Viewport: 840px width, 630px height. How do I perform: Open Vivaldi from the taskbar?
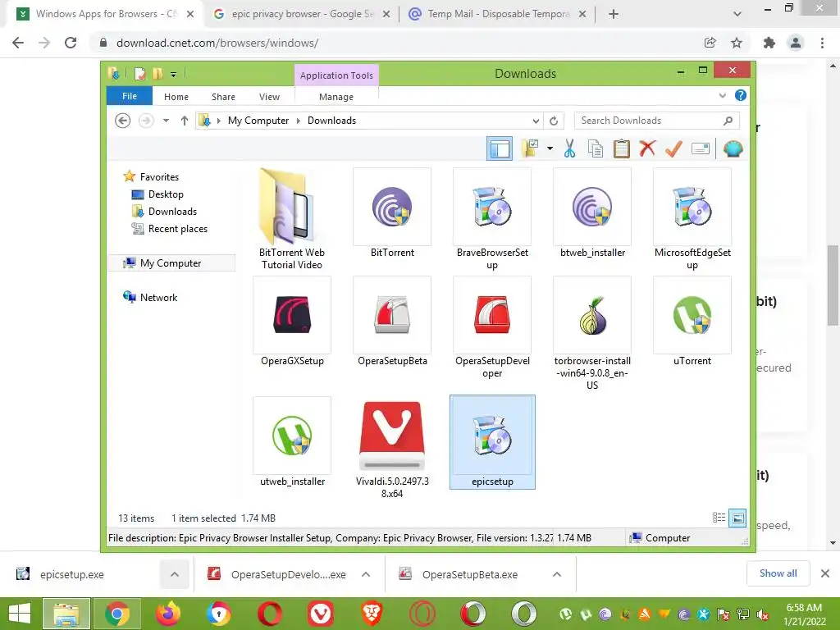pyautogui.click(x=321, y=614)
